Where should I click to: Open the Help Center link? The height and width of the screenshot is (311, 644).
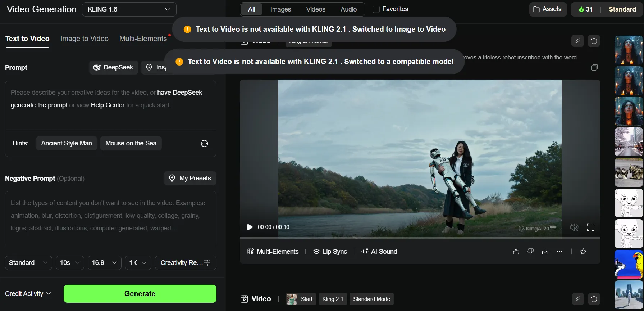(108, 105)
